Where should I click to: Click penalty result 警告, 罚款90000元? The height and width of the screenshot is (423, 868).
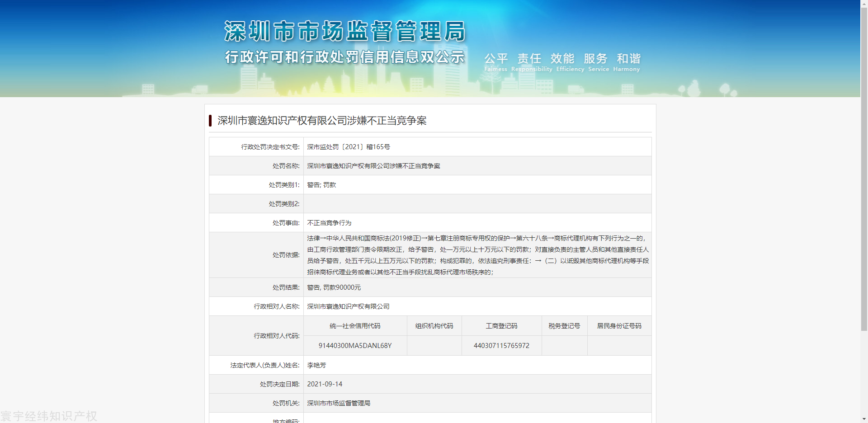(x=334, y=287)
